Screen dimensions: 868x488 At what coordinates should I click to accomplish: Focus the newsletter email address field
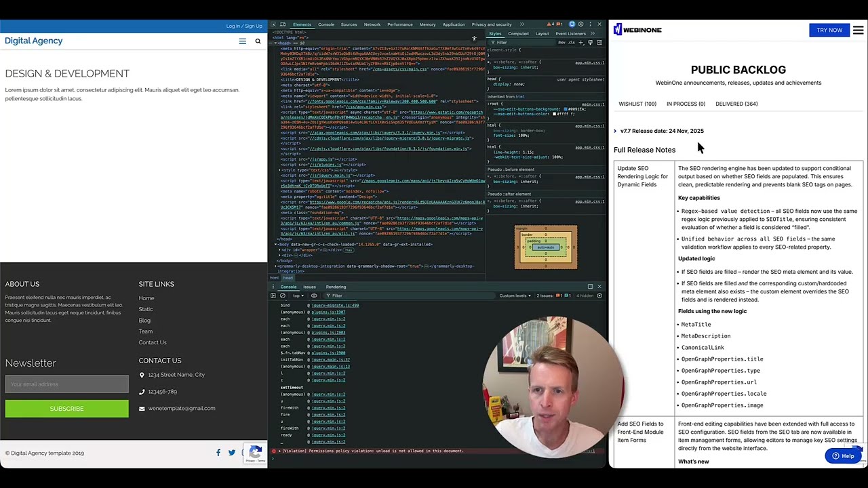[66, 384]
